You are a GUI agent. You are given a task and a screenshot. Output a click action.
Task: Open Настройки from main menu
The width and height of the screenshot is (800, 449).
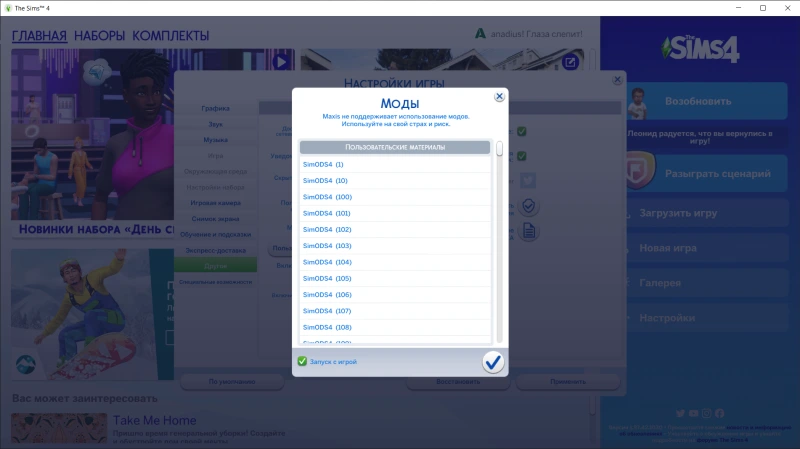[707, 318]
